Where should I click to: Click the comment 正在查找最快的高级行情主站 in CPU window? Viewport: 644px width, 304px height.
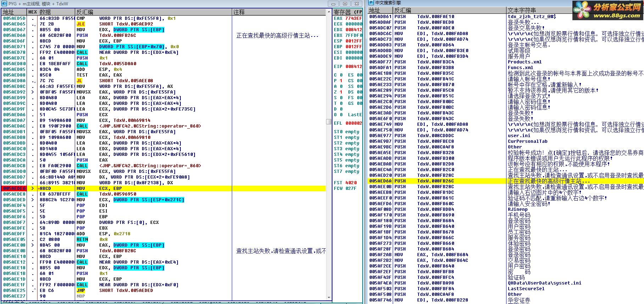click(x=277, y=35)
